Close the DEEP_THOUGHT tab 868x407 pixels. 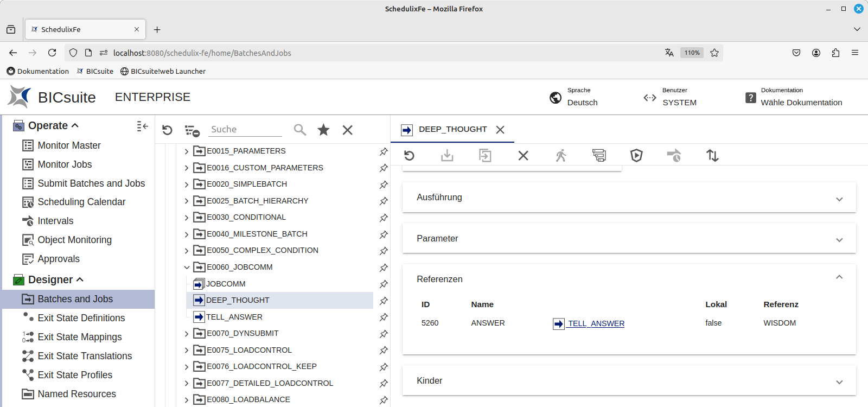[500, 130]
